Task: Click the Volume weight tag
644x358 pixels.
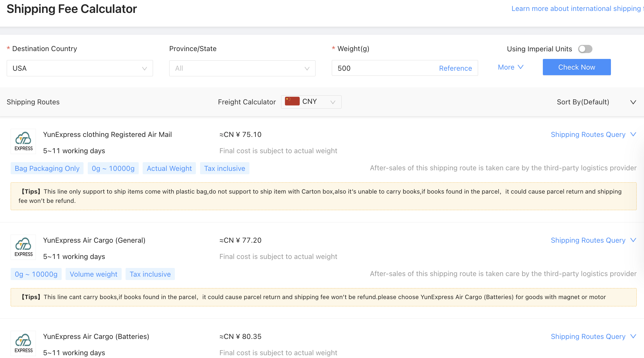Action: coord(94,274)
